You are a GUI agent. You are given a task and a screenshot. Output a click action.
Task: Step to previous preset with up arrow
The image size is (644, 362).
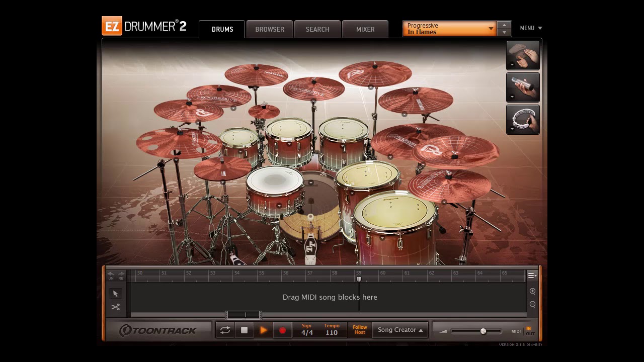click(x=504, y=25)
